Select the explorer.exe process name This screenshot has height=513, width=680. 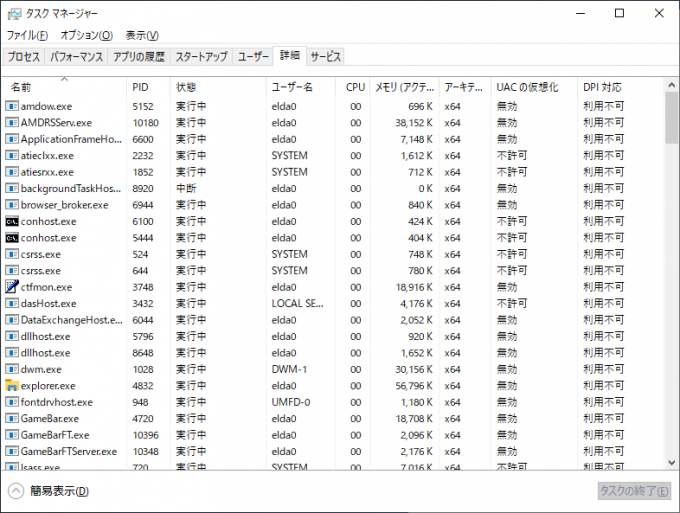(48, 386)
